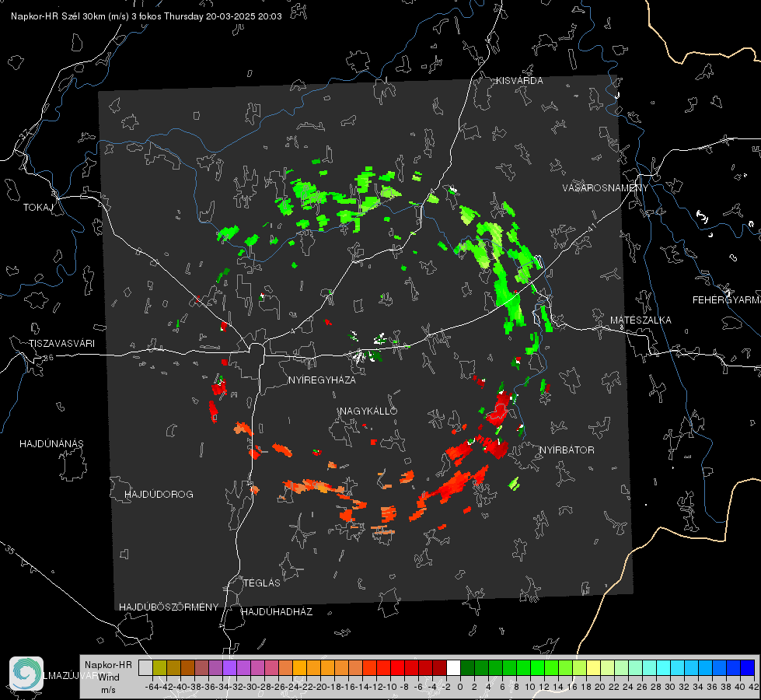761x700 pixels.
Task: Click the KISVÁRDA label
Action: pyautogui.click(x=519, y=81)
